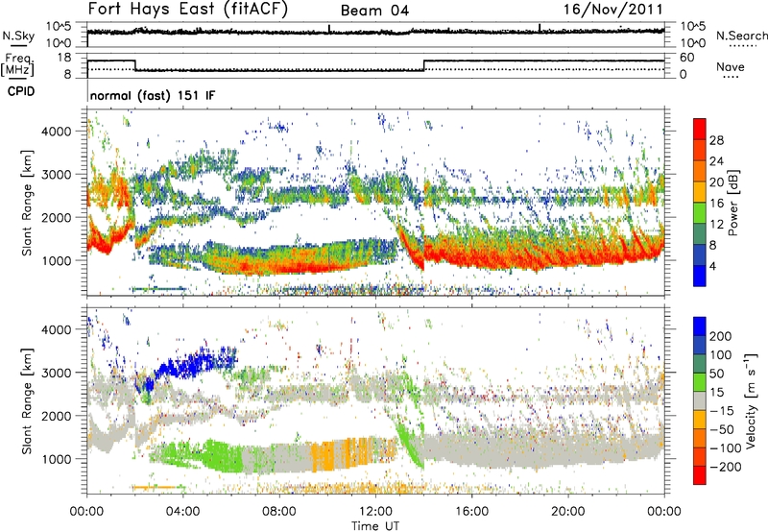Click the date '16/Nov/2011'

612,10
